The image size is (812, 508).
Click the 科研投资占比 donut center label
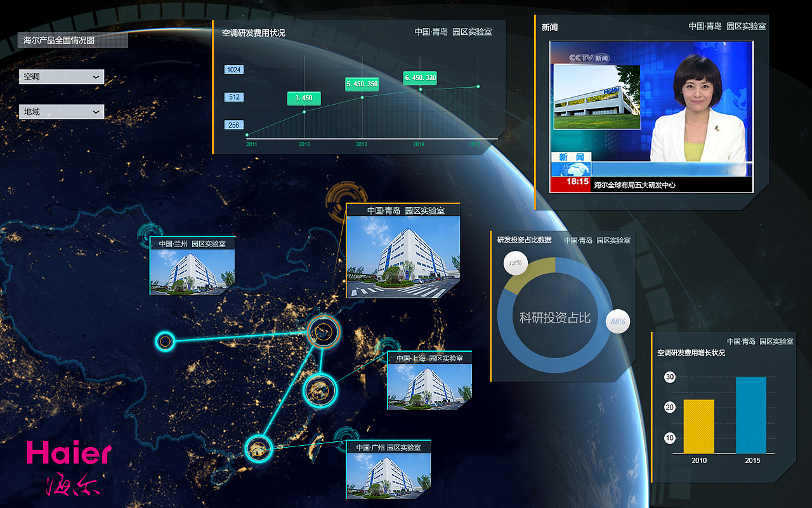tap(555, 317)
